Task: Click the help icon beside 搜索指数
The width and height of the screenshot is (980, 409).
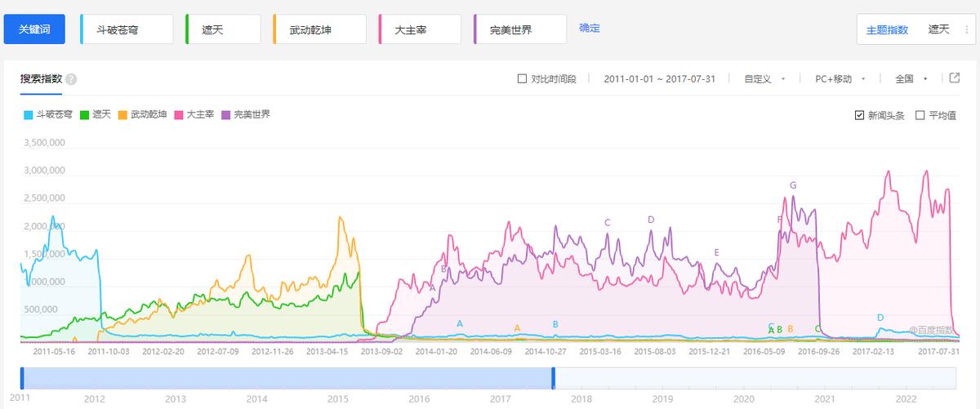Action: 71,79
